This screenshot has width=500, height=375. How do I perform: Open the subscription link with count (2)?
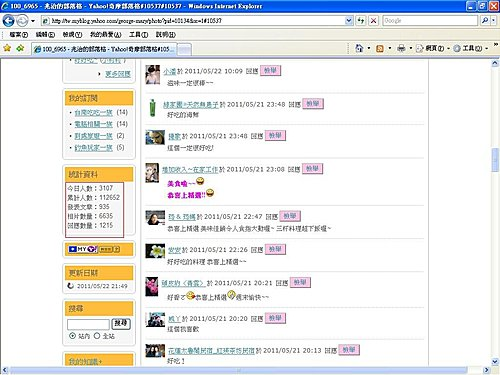click(x=93, y=136)
